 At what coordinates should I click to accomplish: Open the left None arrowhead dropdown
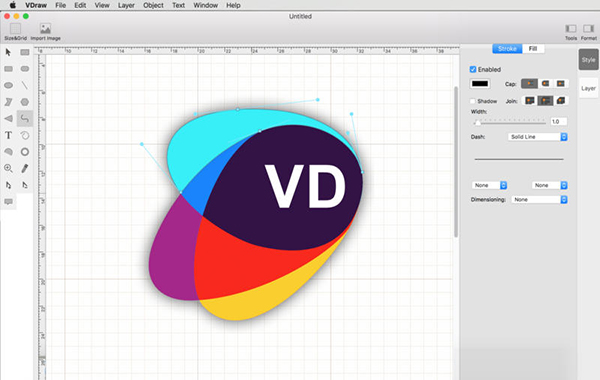tap(489, 185)
